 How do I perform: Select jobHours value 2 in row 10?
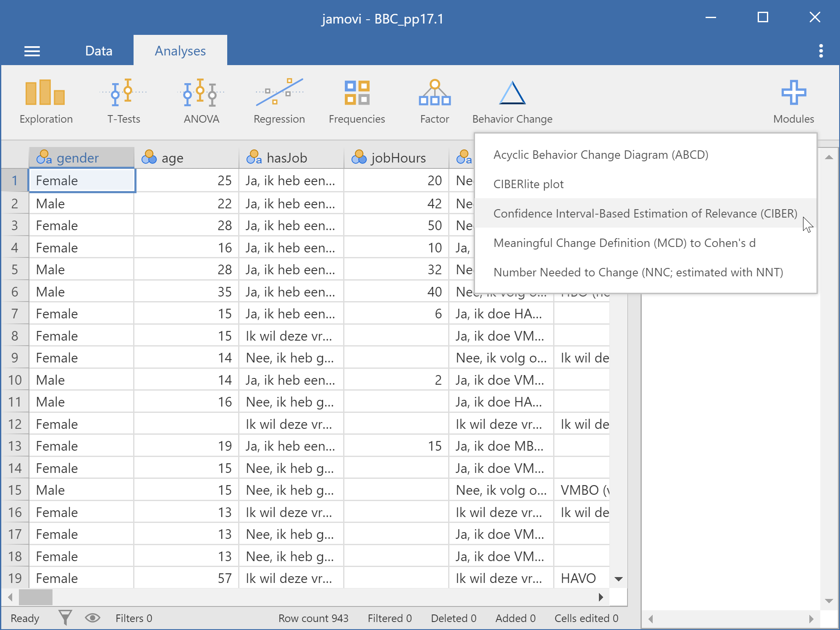pos(396,380)
